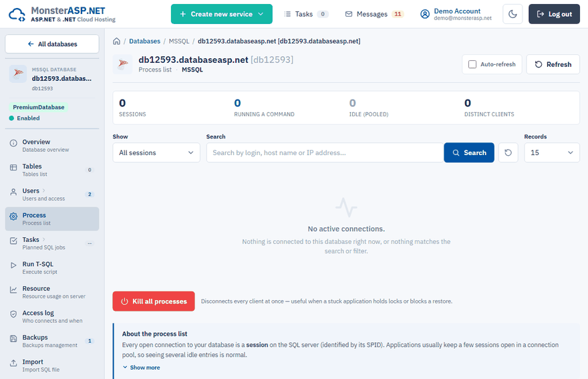This screenshot has width=588, height=379.
Task: Expand the Create new service dropdown
Action: (x=222, y=14)
